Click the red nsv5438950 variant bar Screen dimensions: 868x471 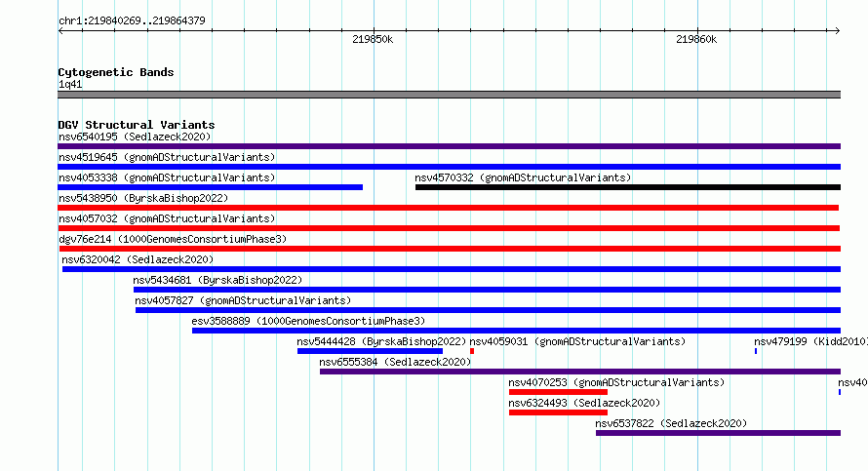point(449,208)
